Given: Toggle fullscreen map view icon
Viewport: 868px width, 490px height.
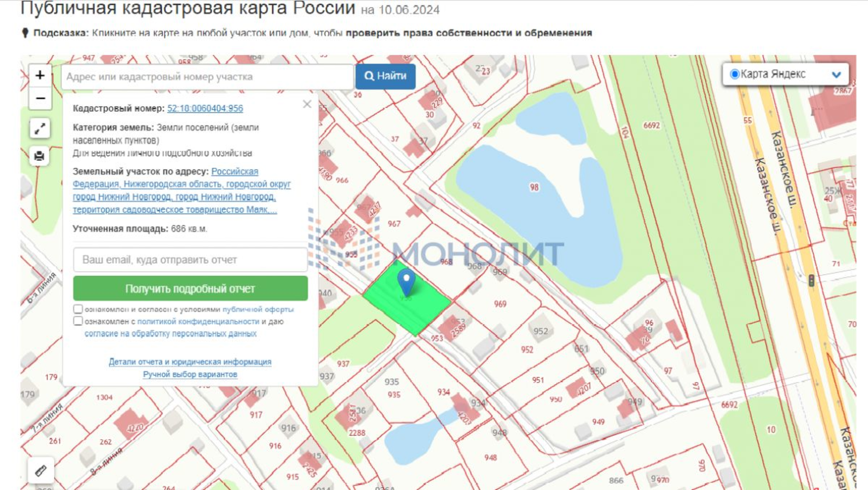Looking at the screenshot, I should coord(39,129).
